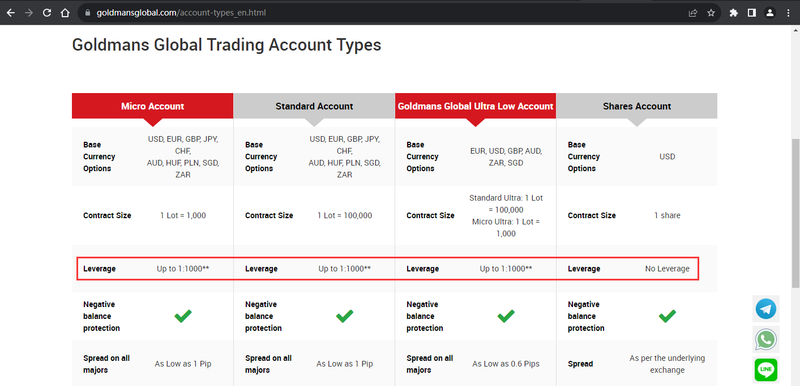
Task: Click Micro Account leverage Up to 1:1000**
Action: [183, 269]
